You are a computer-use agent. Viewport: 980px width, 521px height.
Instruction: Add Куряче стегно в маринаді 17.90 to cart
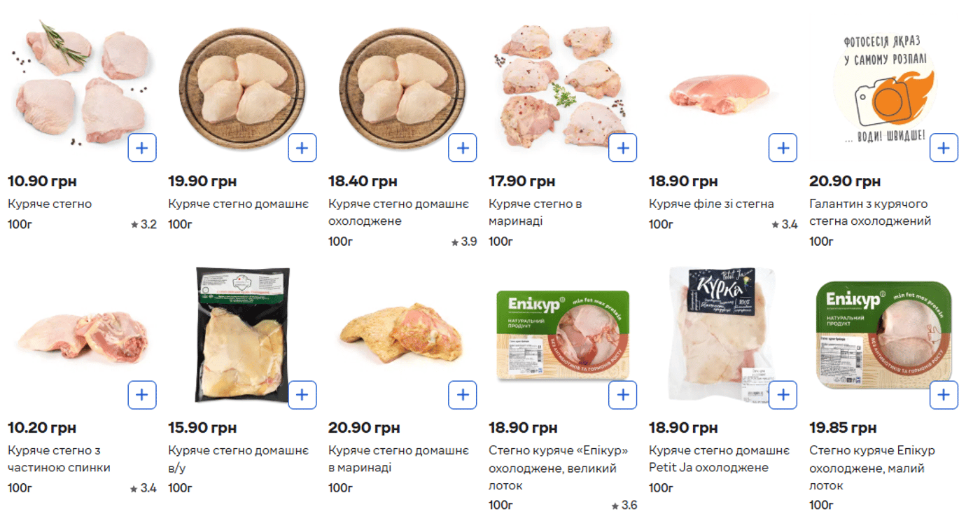623,148
